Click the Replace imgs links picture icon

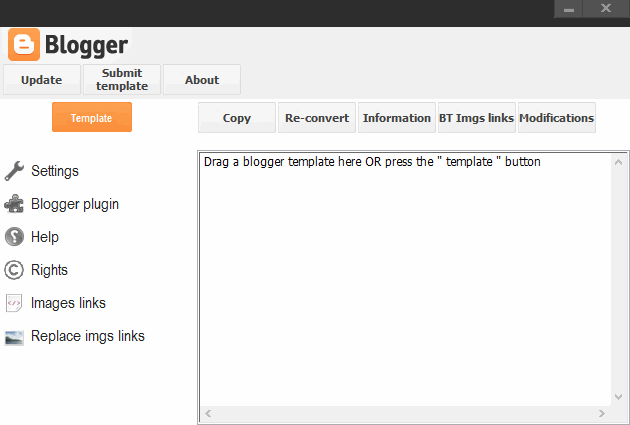[14, 337]
